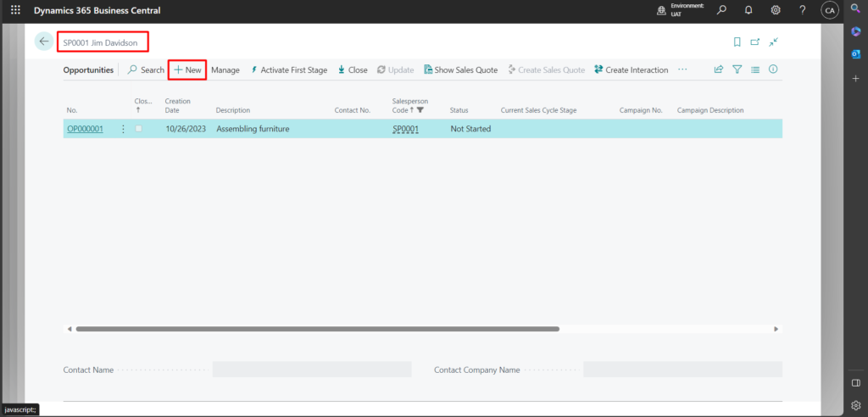Open the CA user account avatar
This screenshot has height=417, width=868.
coord(829,10)
